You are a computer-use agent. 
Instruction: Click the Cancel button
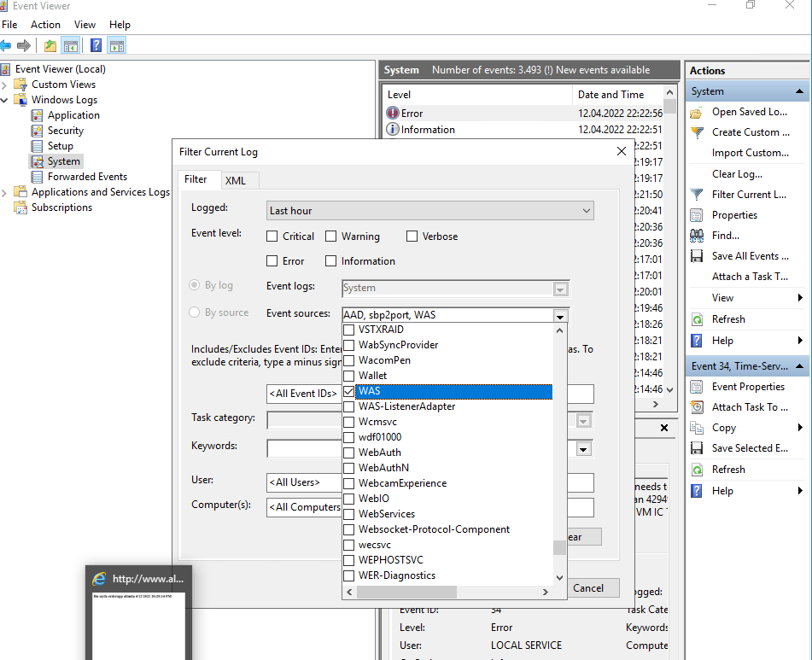588,587
